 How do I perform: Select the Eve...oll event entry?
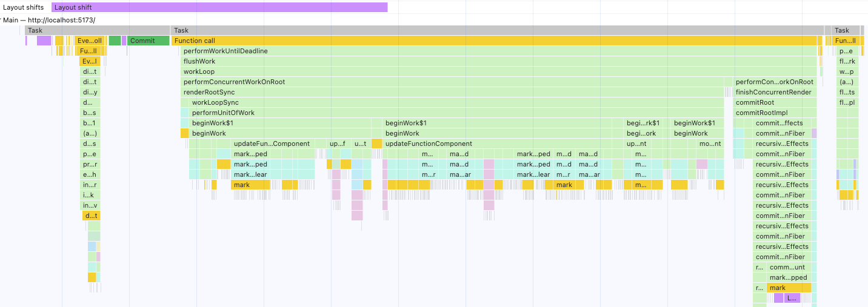click(89, 41)
